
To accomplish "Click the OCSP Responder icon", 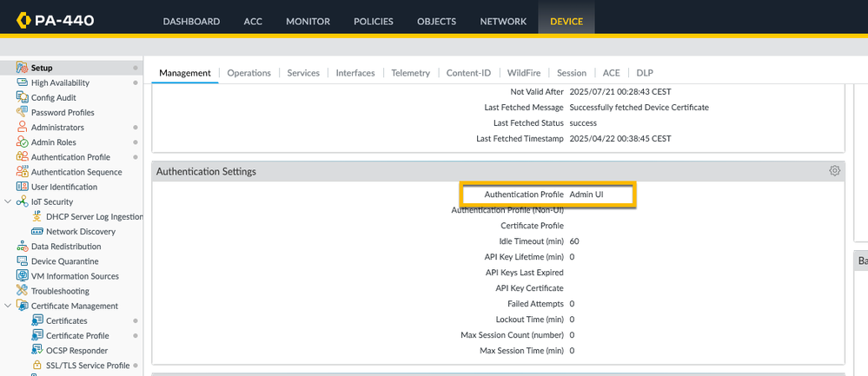I will [x=37, y=350].
